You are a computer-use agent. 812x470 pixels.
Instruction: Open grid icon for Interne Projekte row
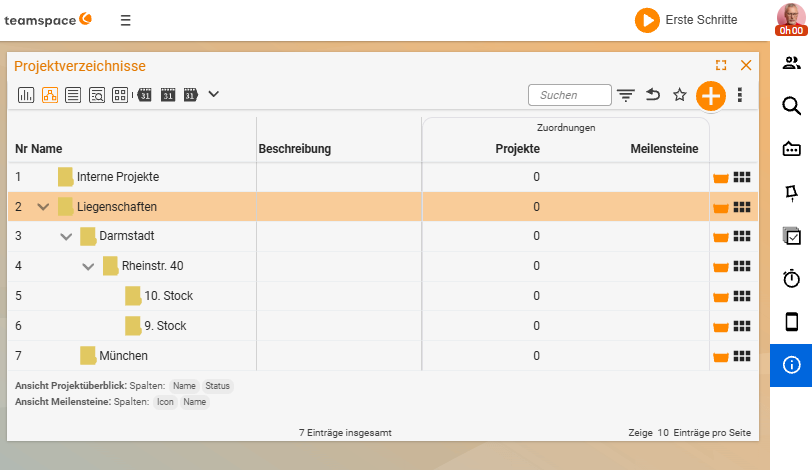click(x=742, y=178)
